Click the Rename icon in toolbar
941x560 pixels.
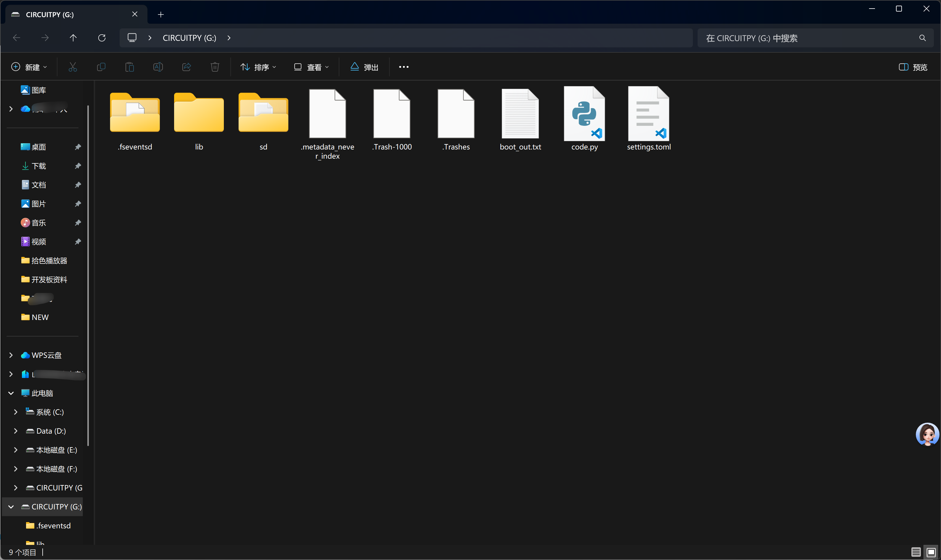coord(158,67)
